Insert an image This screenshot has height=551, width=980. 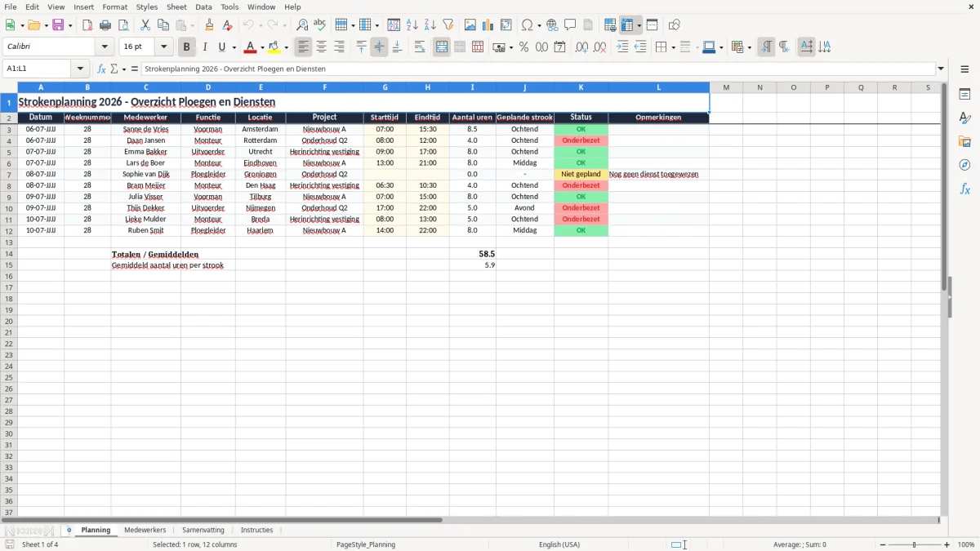point(470,25)
